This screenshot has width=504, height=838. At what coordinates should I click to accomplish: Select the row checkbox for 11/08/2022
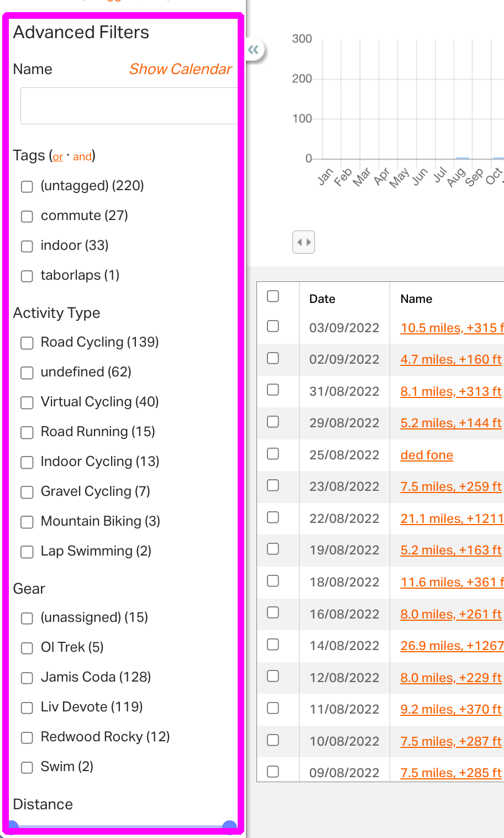273,708
